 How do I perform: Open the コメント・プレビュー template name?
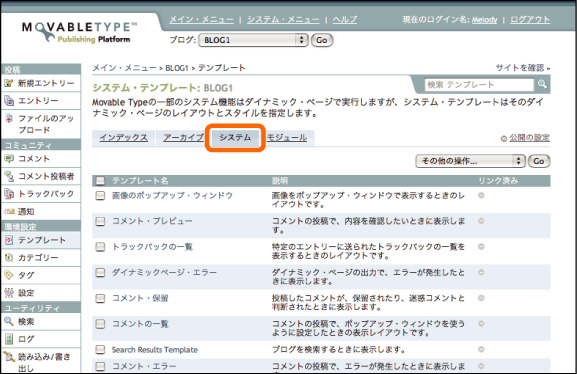tap(152, 221)
